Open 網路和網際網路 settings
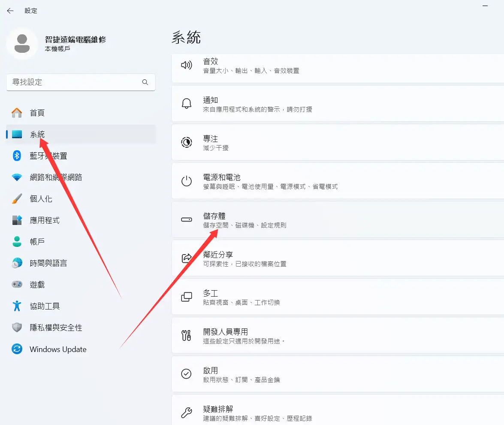The image size is (504, 425). 81,177
